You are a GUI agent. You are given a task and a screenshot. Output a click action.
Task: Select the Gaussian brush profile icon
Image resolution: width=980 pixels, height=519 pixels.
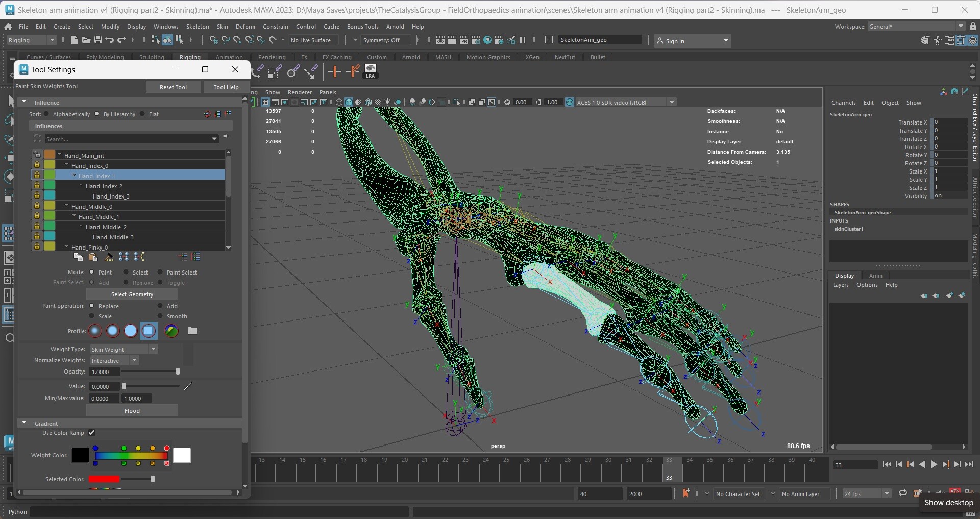[95, 331]
